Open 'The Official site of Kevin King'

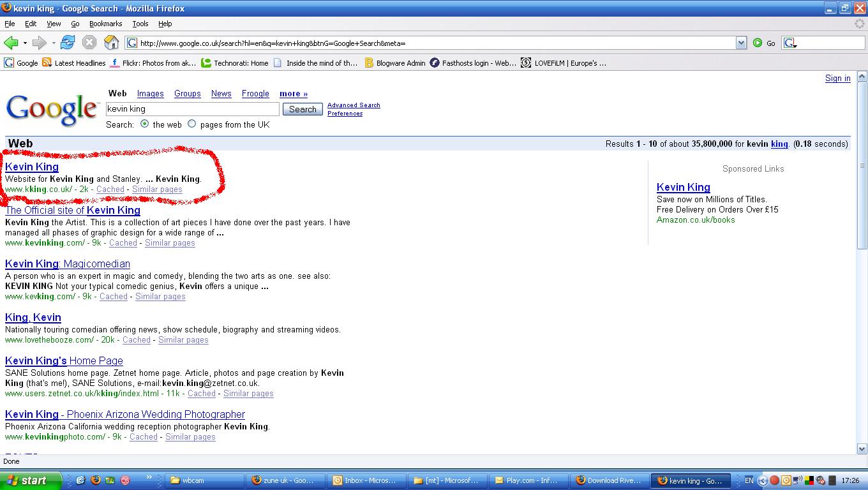(73, 211)
